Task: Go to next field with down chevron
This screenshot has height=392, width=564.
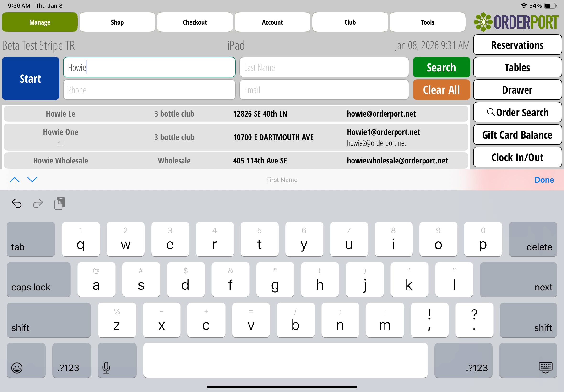Action: (x=32, y=180)
